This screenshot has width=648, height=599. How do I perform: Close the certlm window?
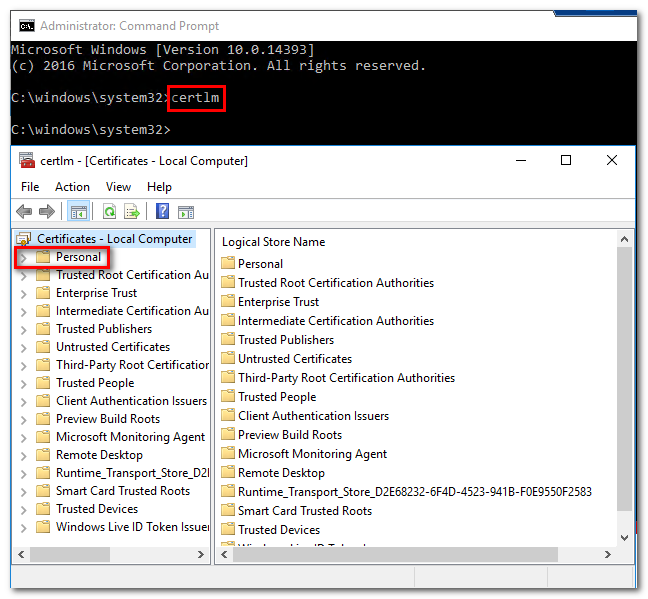[x=612, y=160]
